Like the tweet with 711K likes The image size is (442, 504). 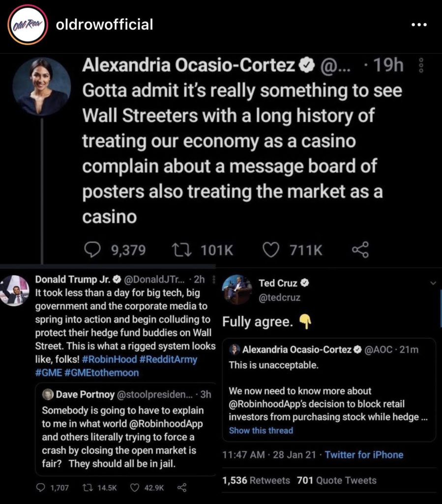(x=271, y=251)
